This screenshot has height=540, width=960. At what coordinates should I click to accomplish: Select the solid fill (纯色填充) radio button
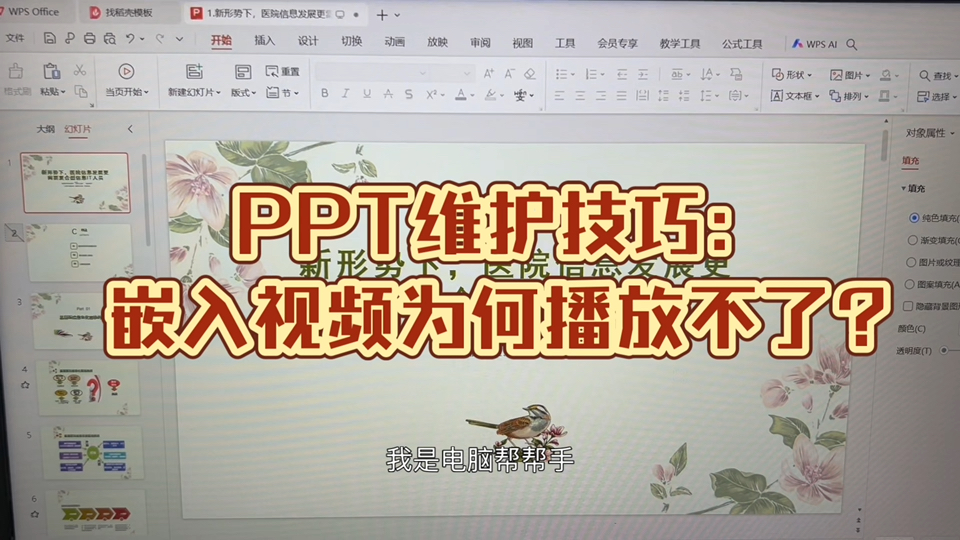(x=914, y=217)
